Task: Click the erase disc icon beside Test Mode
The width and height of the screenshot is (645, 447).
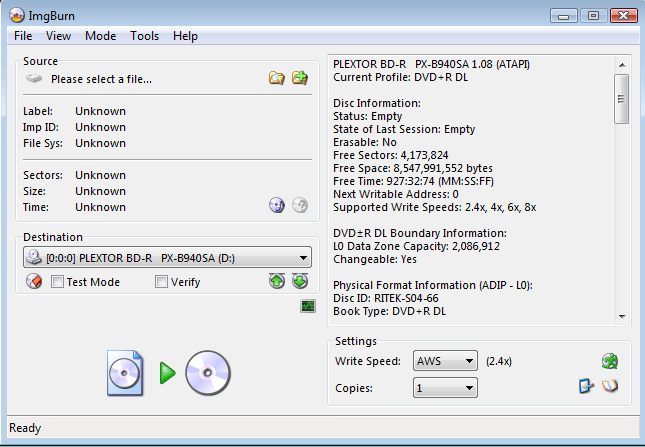Action: pyautogui.click(x=34, y=282)
